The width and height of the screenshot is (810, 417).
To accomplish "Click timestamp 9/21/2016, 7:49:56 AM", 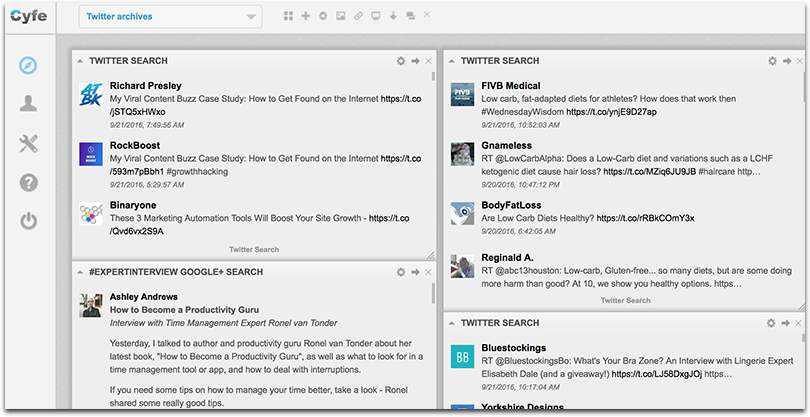I will pos(147,125).
